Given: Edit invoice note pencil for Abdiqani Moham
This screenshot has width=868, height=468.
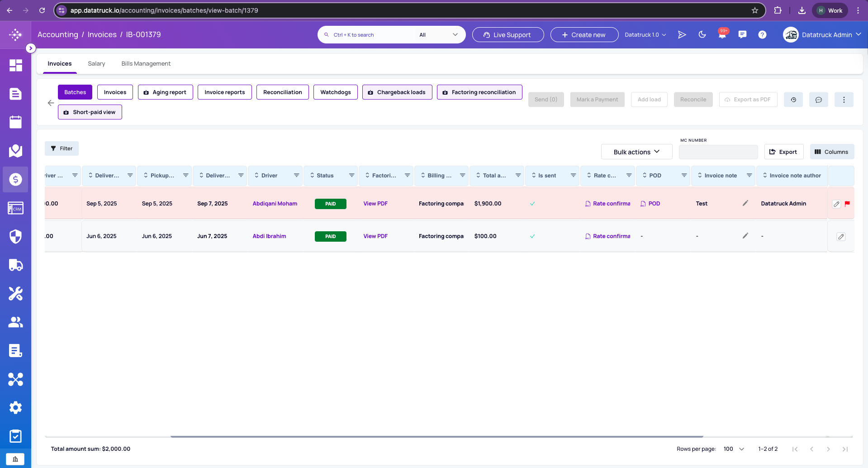Looking at the screenshot, I should coord(745,203).
